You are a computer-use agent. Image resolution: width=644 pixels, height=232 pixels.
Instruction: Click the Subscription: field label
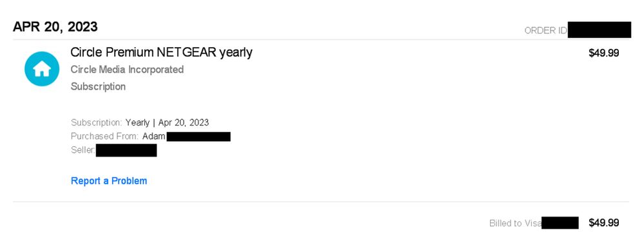(x=97, y=122)
